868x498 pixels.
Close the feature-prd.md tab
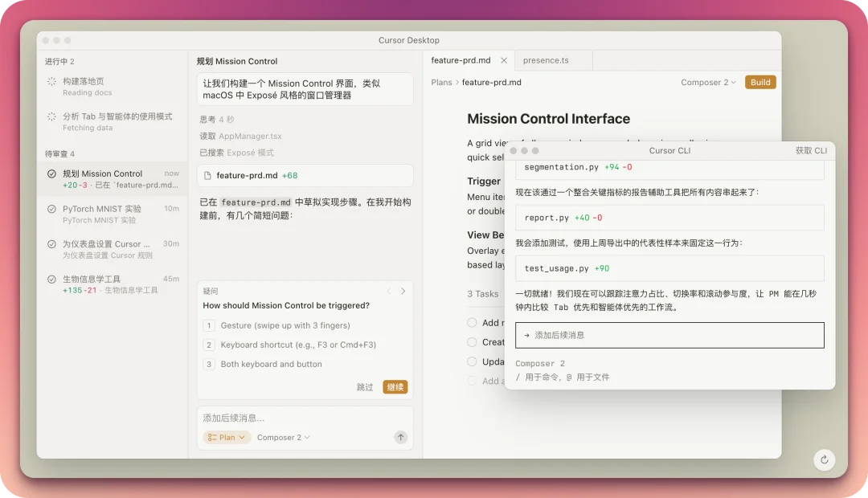504,60
